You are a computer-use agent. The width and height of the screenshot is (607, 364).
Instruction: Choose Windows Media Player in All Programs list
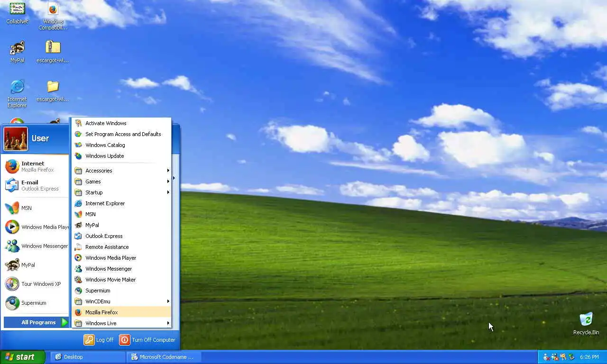point(121,258)
